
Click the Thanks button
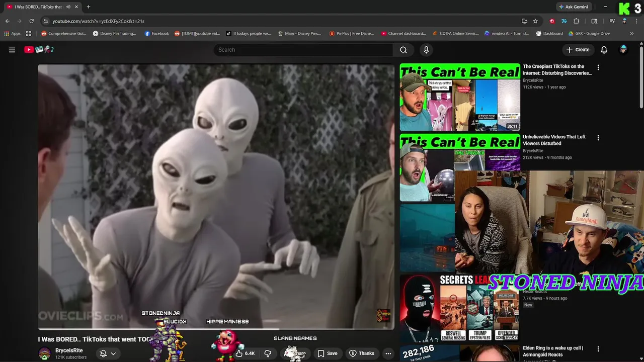coord(362,353)
